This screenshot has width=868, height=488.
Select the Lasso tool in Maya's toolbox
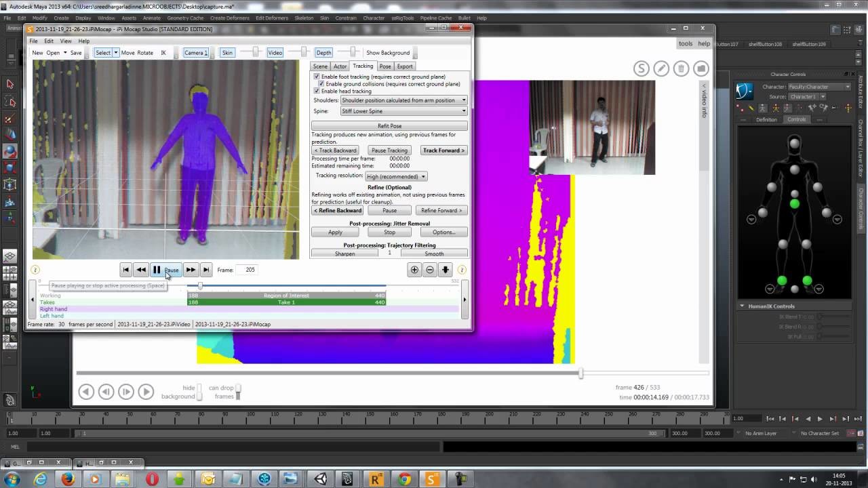tap(9, 99)
